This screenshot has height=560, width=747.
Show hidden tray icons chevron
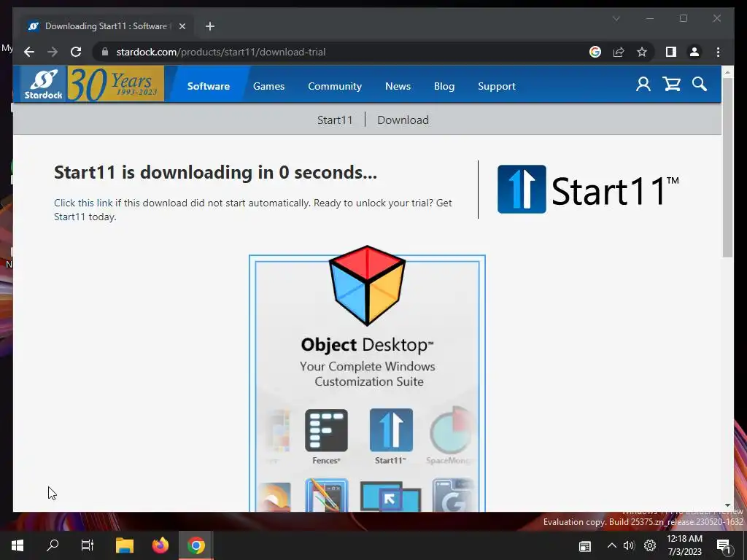(612, 545)
